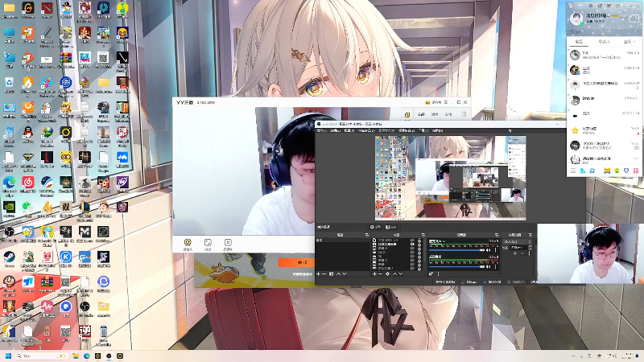
Task: Open QQ Music yellow desktop shortcut
Action: pos(122,10)
